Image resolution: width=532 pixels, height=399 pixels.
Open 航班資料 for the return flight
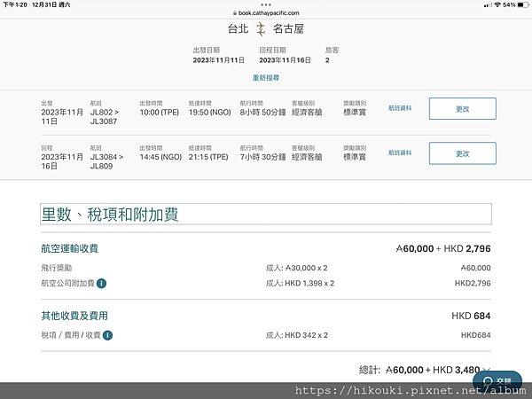pyautogui.click(x=400, y=153)
